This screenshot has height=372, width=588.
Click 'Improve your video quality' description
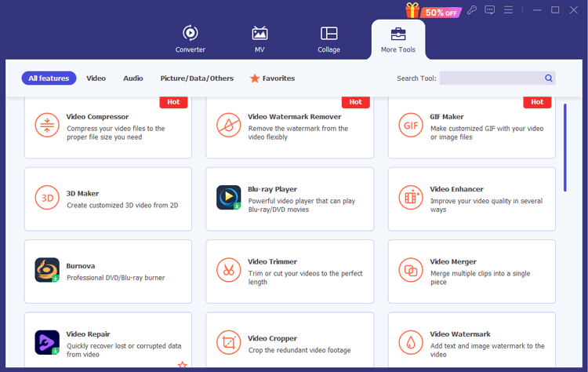486,206
